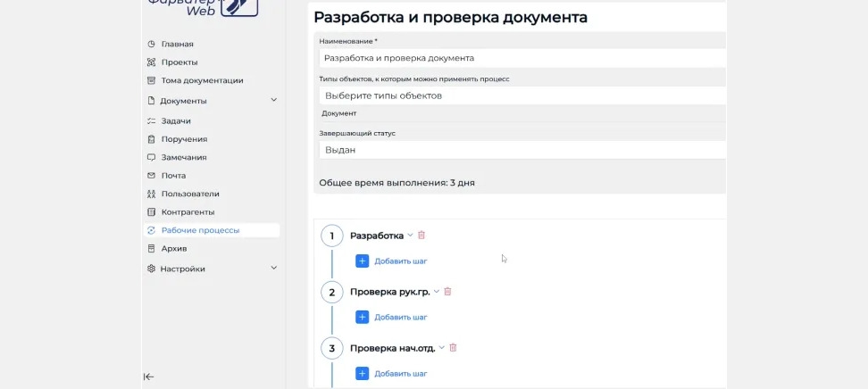
Task: Expand the Настройки menu chevron
Action: [273, 269]
